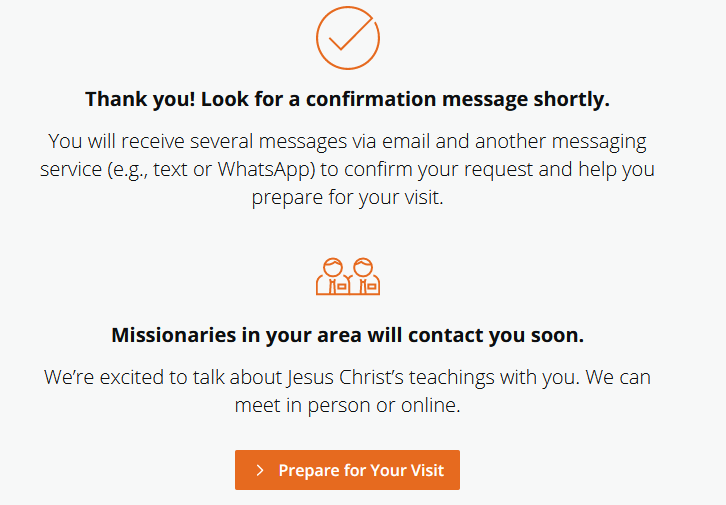Click the right missionary figure in icon

tap(363, 276)
